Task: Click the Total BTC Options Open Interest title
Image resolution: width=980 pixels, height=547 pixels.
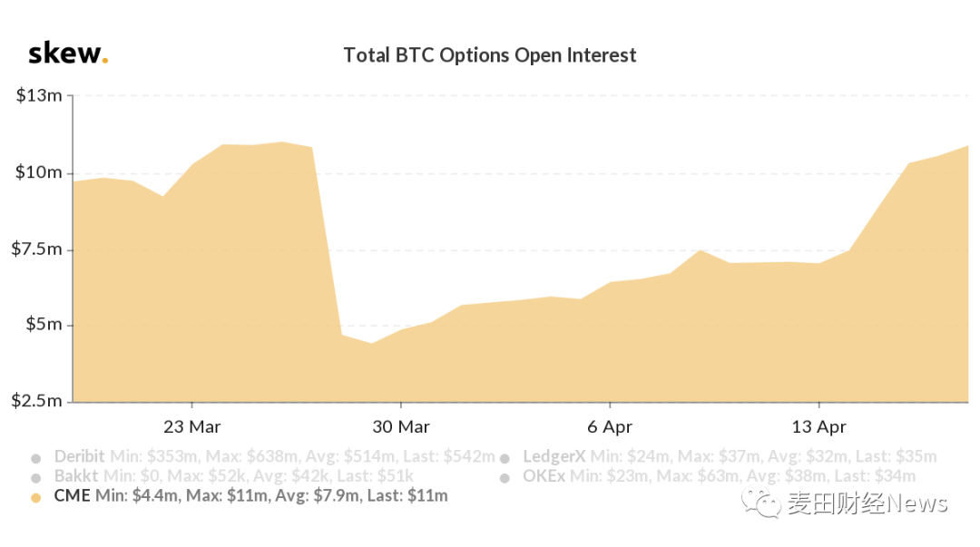Action: [x=489, y=55]
